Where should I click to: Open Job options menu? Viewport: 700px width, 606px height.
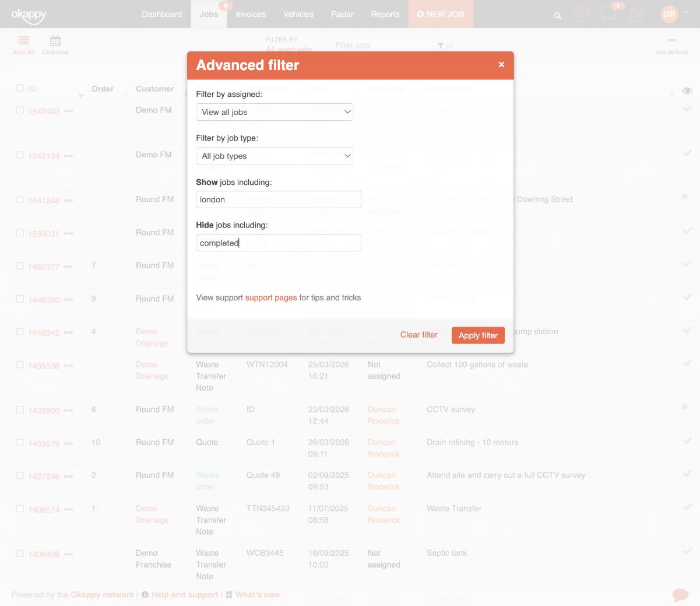tap(671, 46)
